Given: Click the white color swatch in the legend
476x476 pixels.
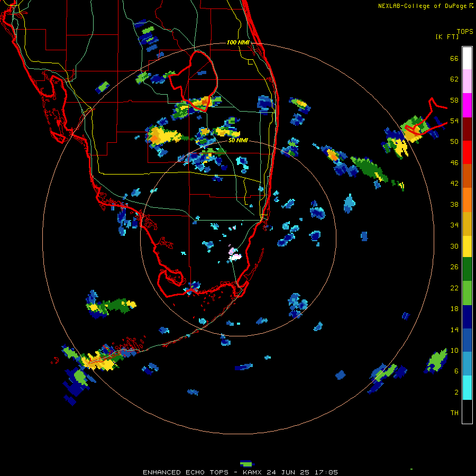Looking at the screenshot, I should click(x=467, y=58).
